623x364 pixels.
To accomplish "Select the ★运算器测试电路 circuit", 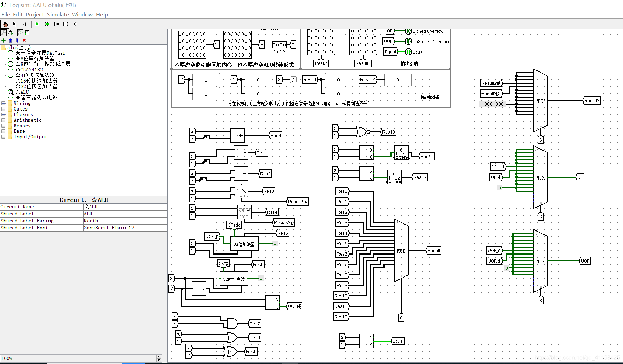I will 36,97.
